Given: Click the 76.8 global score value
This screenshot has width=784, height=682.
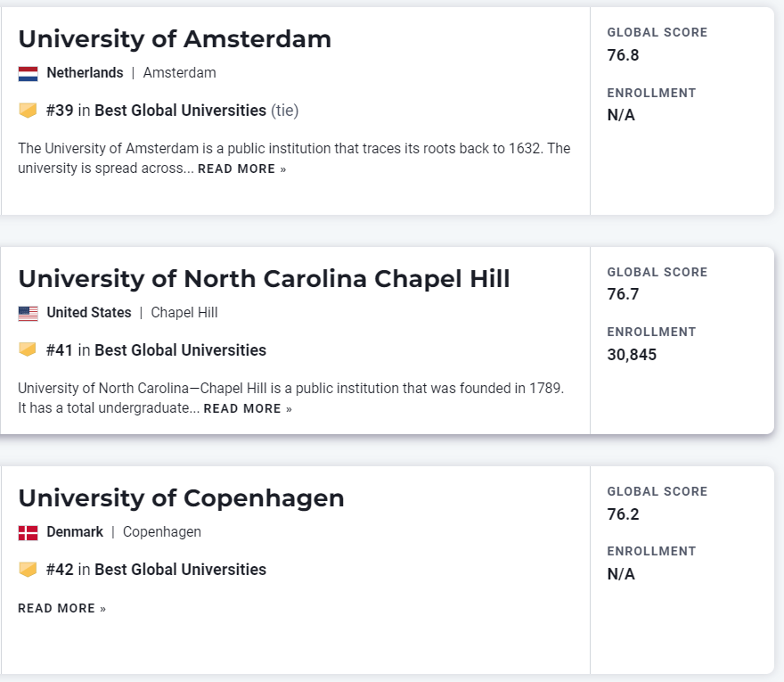Looking at the screenshot, I should (x=623, y=55).
